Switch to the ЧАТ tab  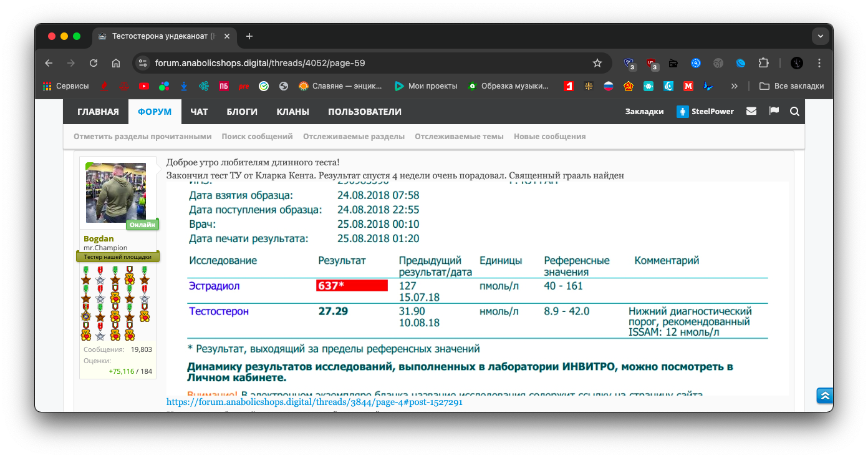coord(199,112)
